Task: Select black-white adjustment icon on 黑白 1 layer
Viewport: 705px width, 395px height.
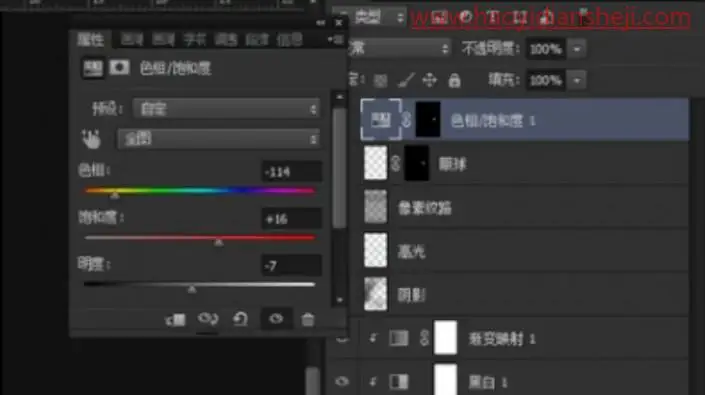Action: [x=398, y=382]
